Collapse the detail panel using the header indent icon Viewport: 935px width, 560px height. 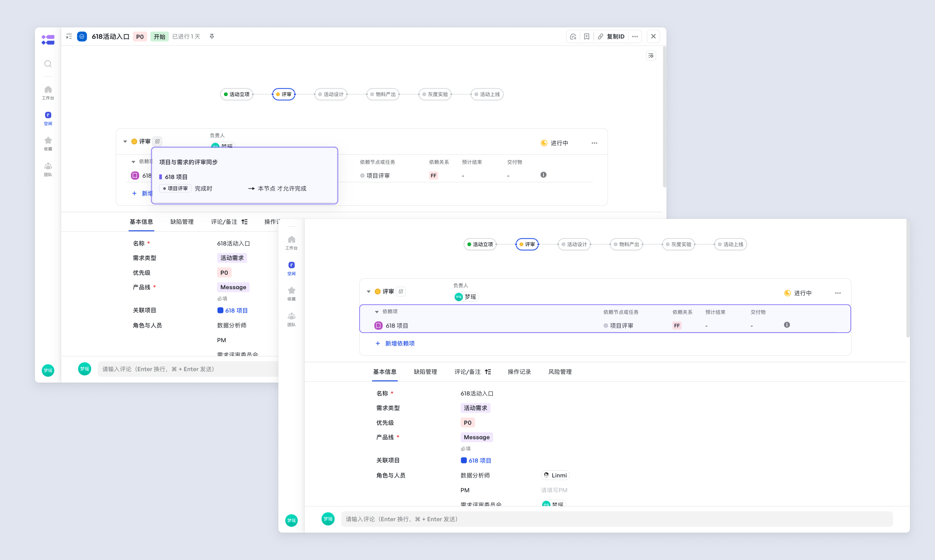click(x=69, y=37)
